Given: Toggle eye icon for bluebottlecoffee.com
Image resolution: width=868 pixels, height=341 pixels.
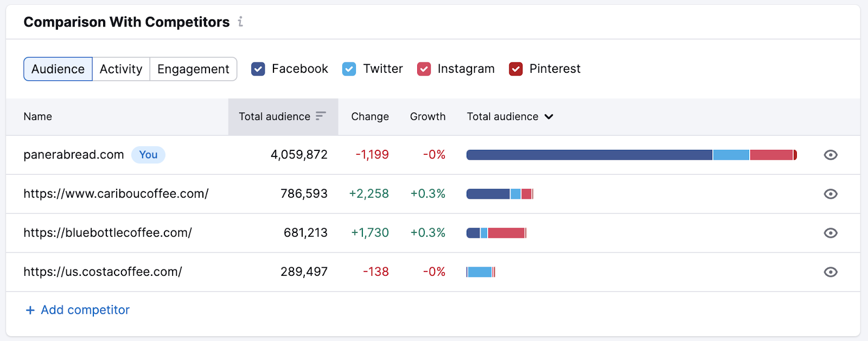Looking at the screenshot, I should [830, 233].
